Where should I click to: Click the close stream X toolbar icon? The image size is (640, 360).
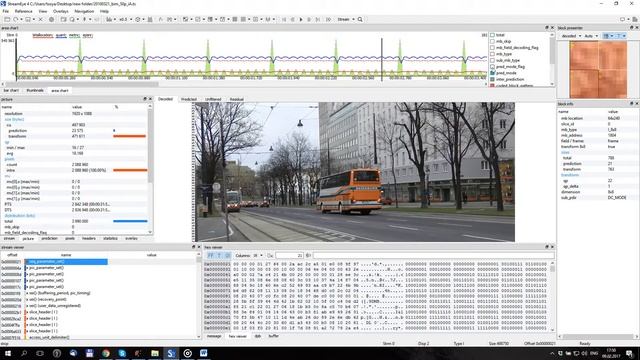(40, 19)
